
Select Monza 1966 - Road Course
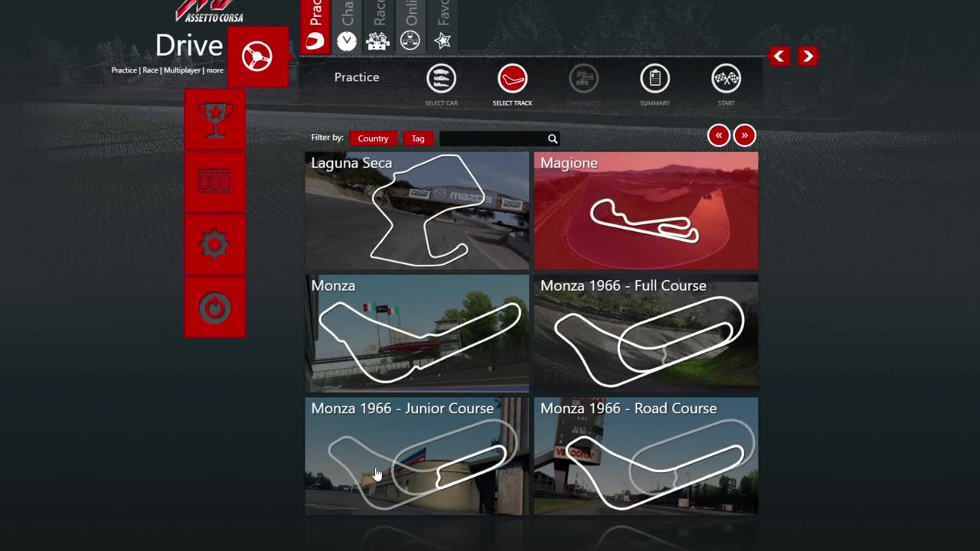coord(646,456)
